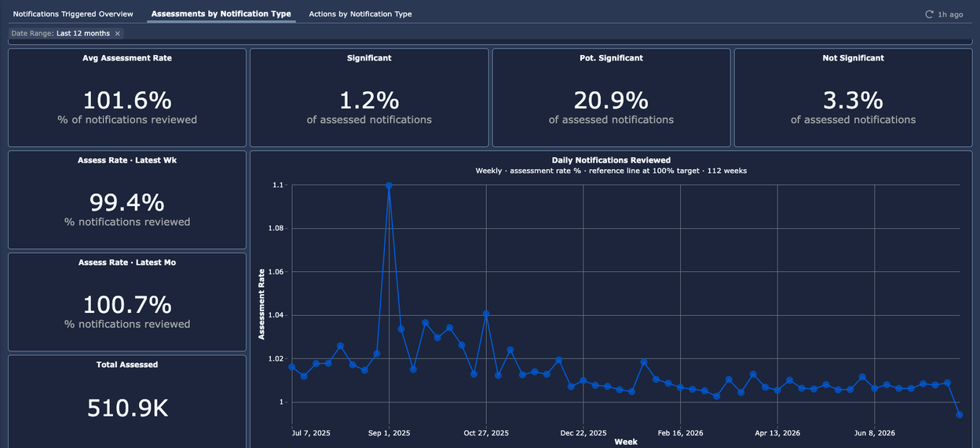
Task: Click the Sep 1, 2025 x-axis label
Action: [x=389, y=433]
